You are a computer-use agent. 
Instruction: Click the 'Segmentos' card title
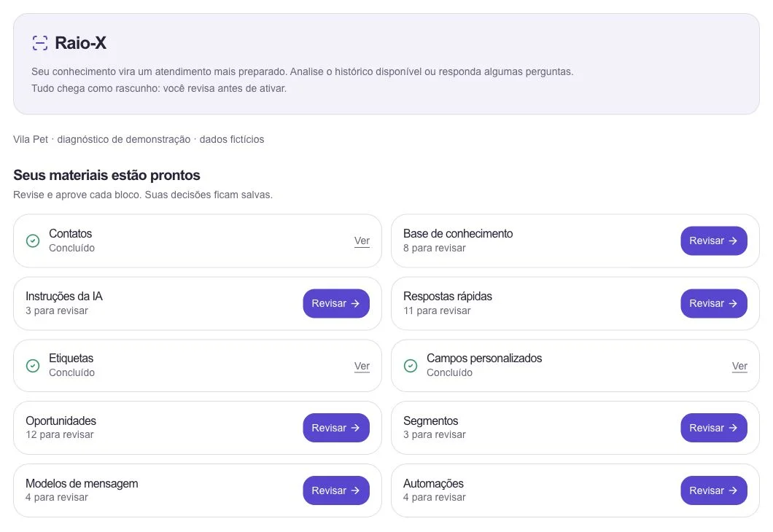click(431, 420)
